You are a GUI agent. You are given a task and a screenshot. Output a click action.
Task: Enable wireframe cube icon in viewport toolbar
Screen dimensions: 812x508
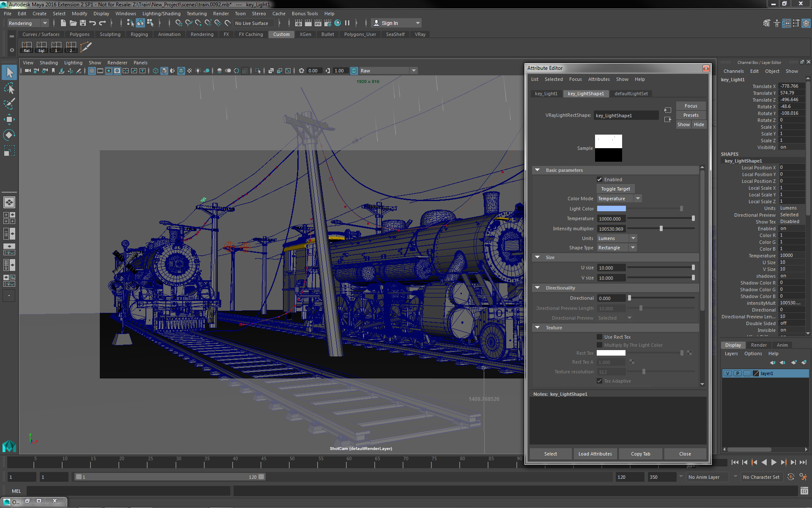click(156, 71)
